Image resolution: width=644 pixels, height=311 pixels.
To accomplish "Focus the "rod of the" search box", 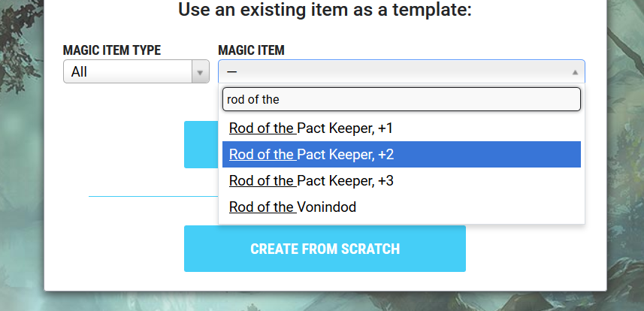I will [401, 99].
